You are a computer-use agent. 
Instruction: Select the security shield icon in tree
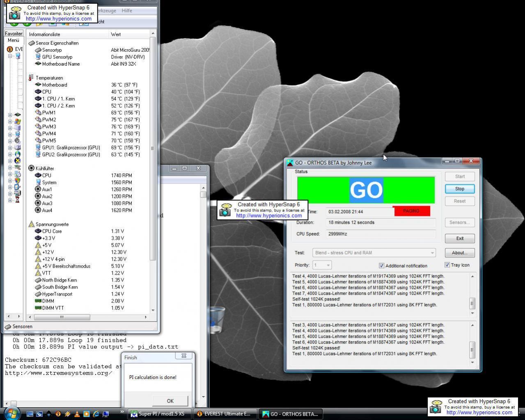(x=18, y=180)
